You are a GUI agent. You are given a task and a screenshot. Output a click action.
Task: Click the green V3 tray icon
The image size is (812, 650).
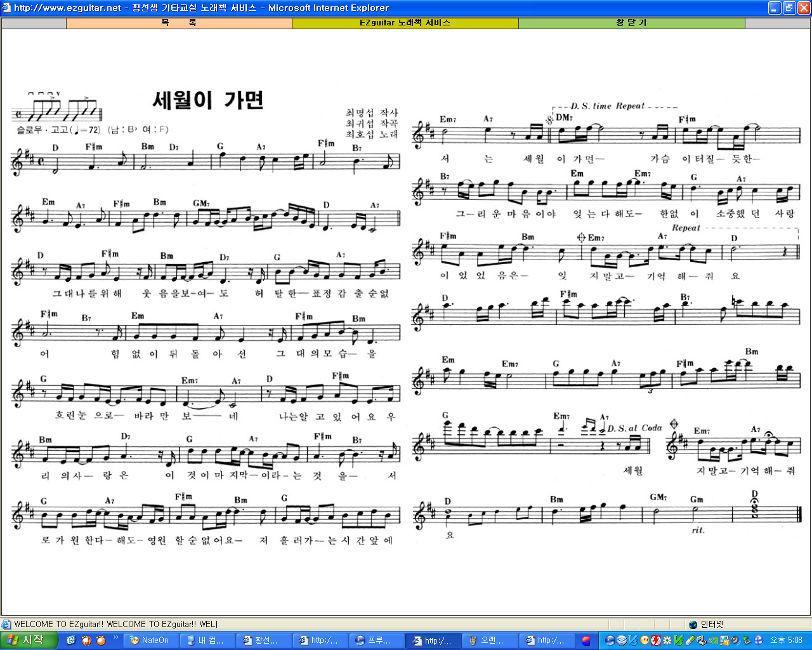point(678,640)
